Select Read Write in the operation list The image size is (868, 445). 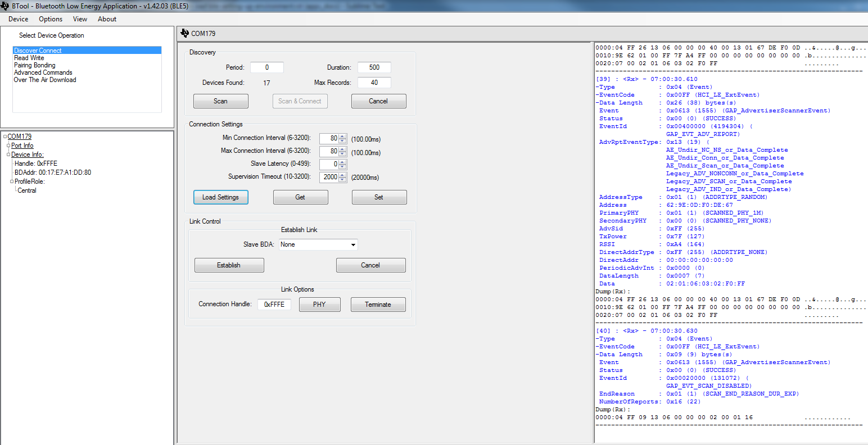point(29,57)
